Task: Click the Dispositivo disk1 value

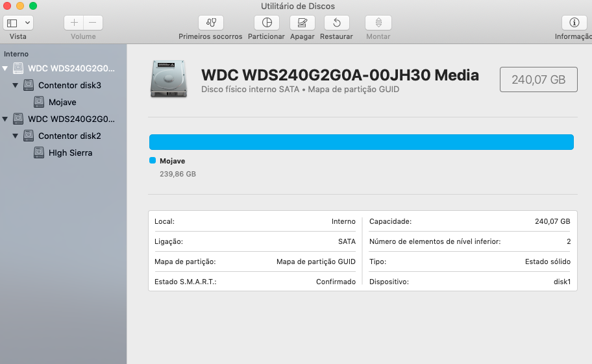Action: click(x=561, y=282)
